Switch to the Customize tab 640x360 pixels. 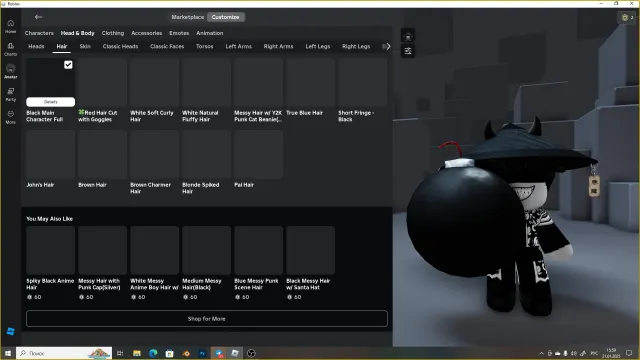point(225,17)
